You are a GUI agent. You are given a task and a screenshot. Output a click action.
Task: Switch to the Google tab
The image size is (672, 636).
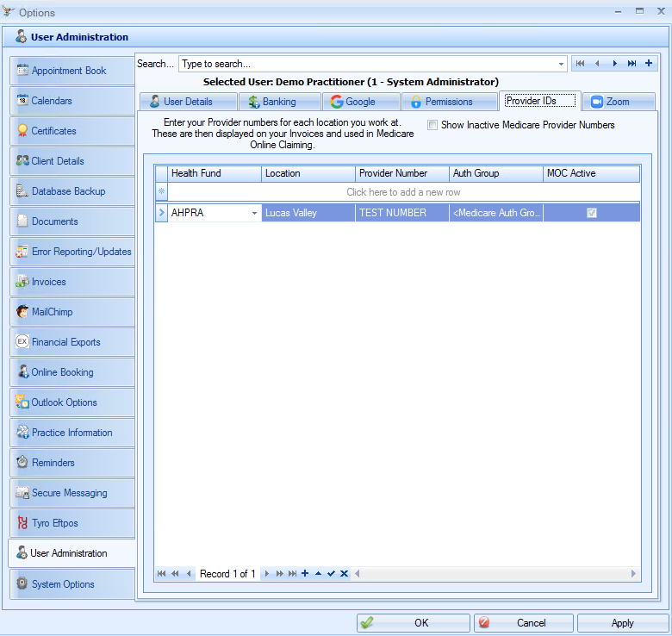(361, 102)
